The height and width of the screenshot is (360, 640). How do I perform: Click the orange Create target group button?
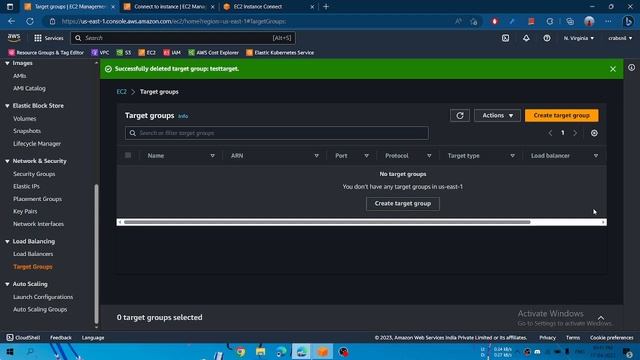pyautogui.click(x=562, y=116)
